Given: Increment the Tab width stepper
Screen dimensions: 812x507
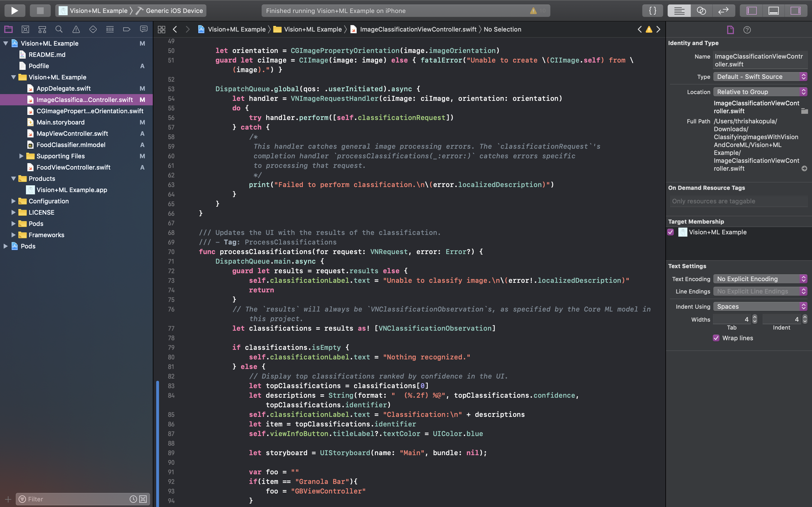Looking at the screenshot, I should [x=754, y=317].
